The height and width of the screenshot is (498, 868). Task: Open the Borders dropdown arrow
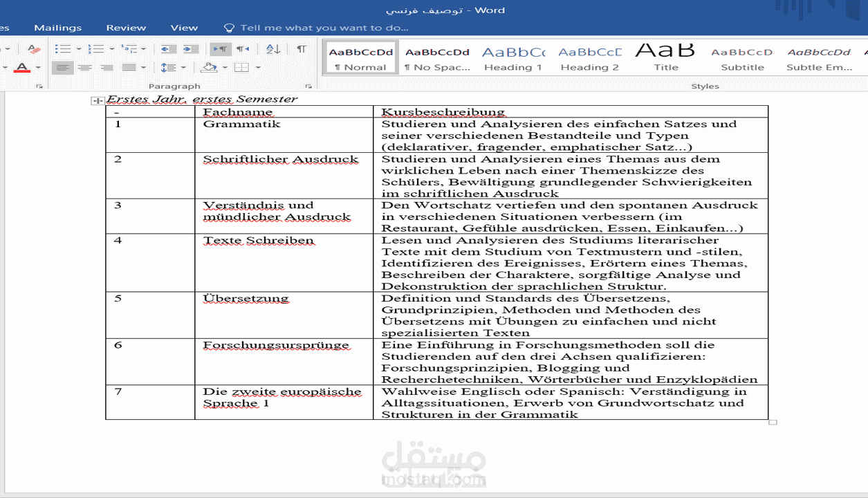[258, 68]
